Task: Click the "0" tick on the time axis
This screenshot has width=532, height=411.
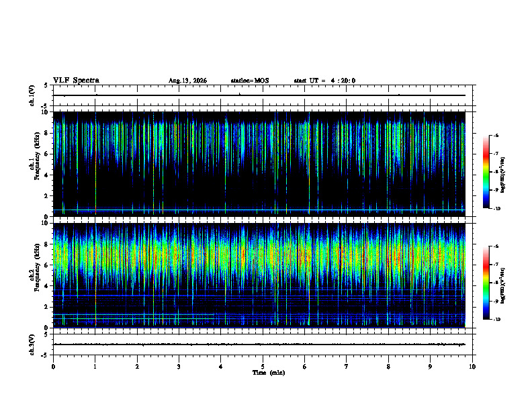Action: [x=53, y=367]
